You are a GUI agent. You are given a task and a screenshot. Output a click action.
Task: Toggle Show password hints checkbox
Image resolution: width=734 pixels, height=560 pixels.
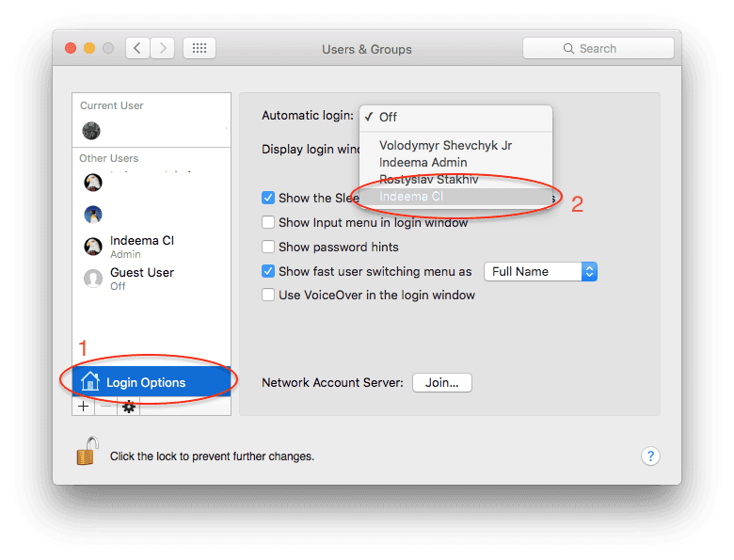269,248
